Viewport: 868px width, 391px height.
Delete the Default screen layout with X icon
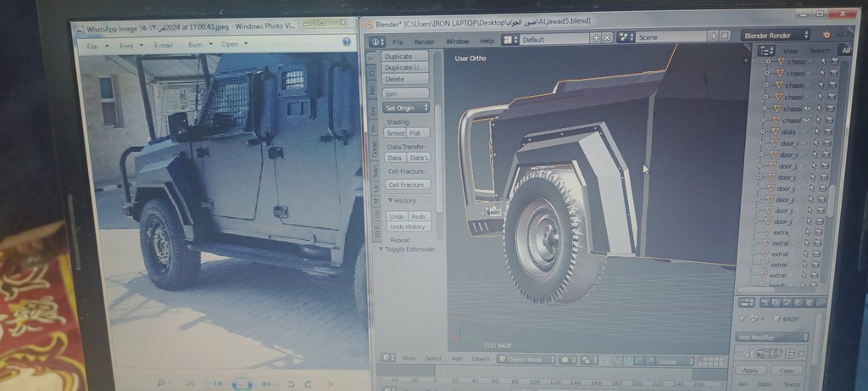(x=607, y=37)
